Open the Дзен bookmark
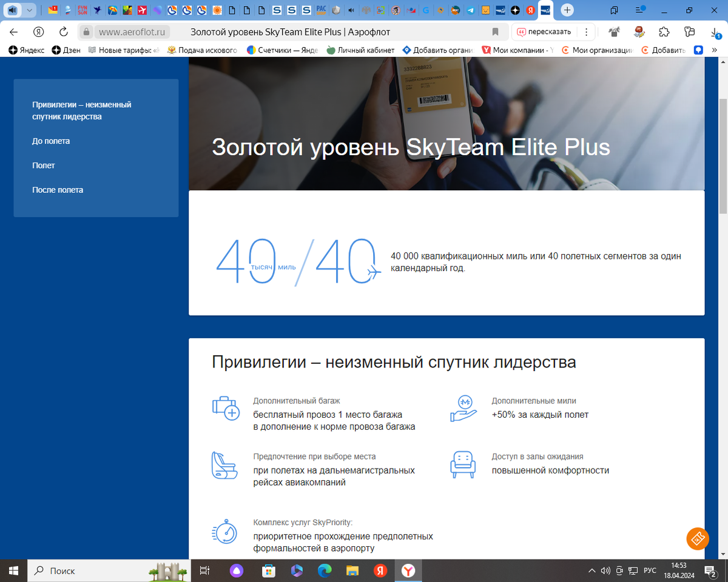728x582 pixels. [x=66, y=50]
